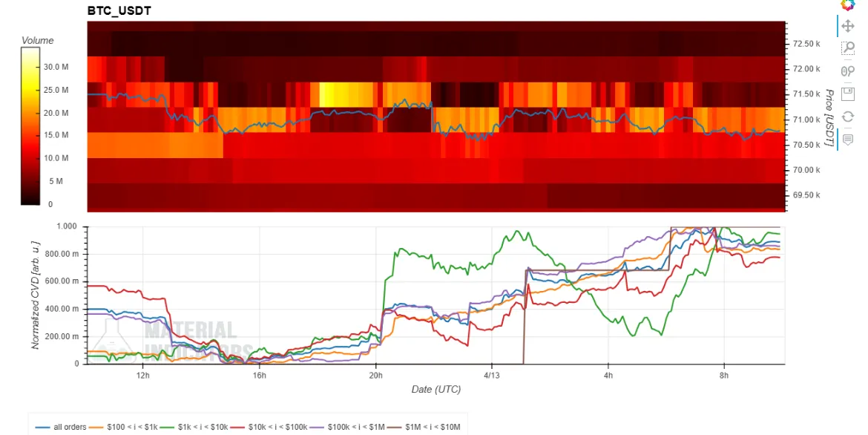The height and width of the screenshot is (435, 868).
Task: Select the Box Zoom tool
Action: [847, 48]
